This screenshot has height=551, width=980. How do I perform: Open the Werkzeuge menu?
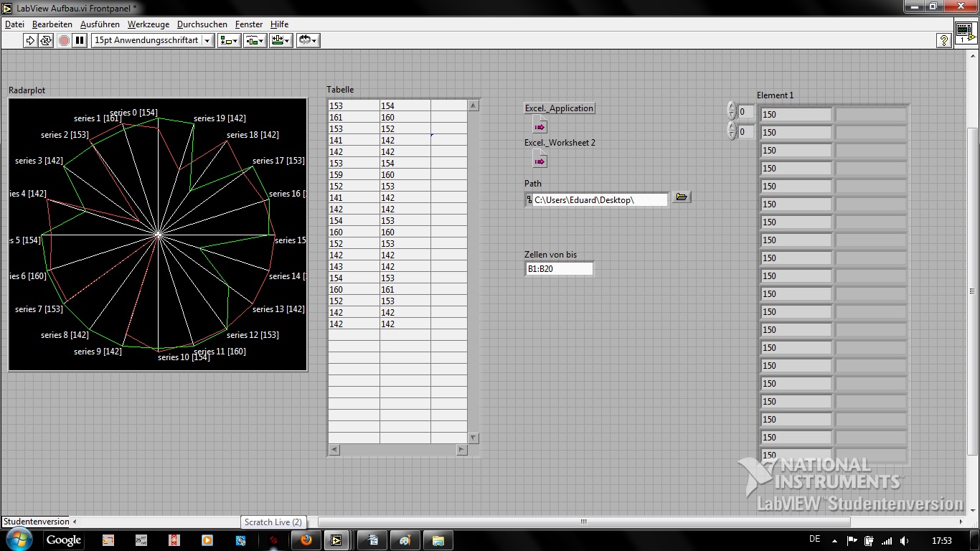(x=149, y=24)
